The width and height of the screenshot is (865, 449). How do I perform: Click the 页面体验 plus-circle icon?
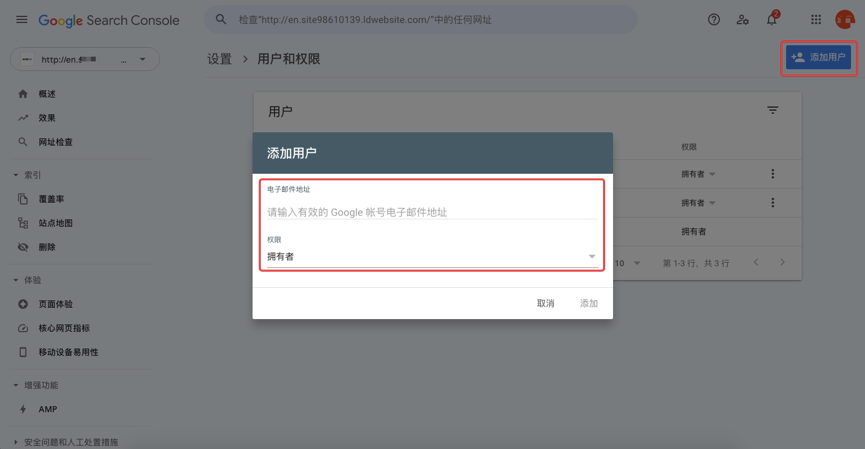[23, 304]
